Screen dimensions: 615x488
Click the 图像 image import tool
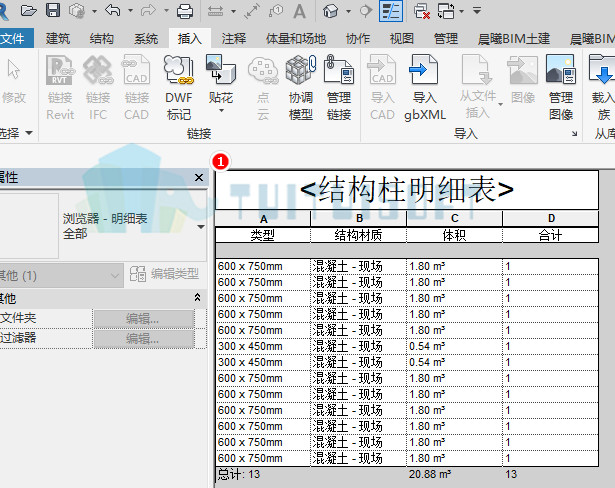(522, 78)
